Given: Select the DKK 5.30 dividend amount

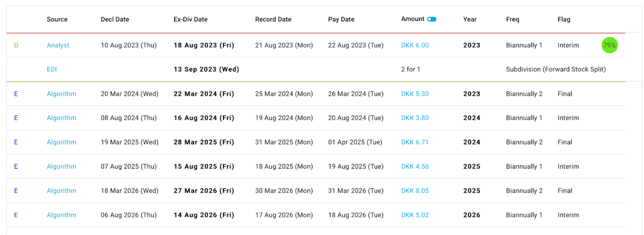Looking at the screenshot, I should click(415, 94).
